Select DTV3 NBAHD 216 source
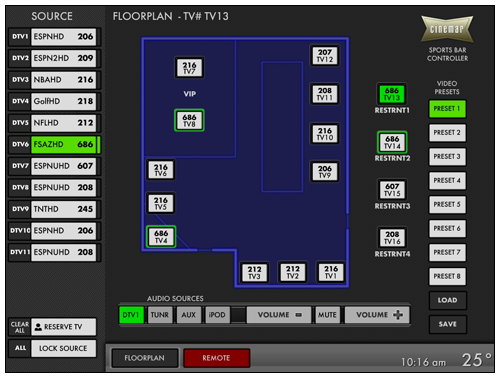 [x=55, y=80]
